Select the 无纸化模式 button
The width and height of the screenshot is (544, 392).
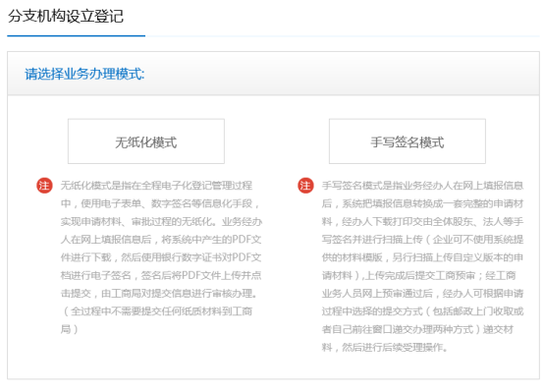(x=146, y=141)
